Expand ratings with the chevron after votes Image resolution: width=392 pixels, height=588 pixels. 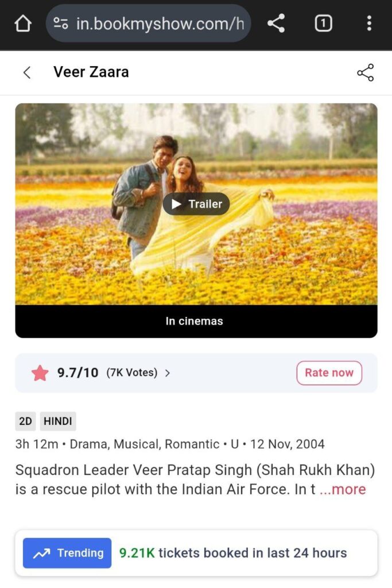pyautogui.click(x=168, y=373)
